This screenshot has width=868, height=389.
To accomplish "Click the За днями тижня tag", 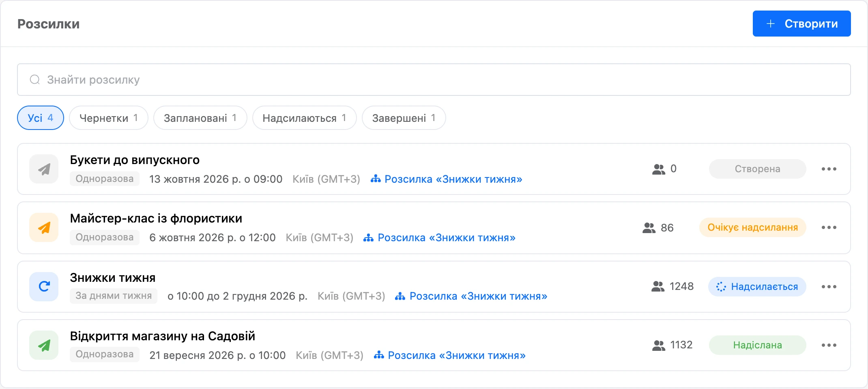I will tap(114, 296).
